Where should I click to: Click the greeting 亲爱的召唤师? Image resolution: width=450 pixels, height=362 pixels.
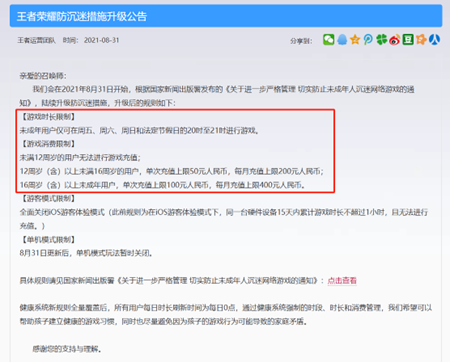coord(43,76)
